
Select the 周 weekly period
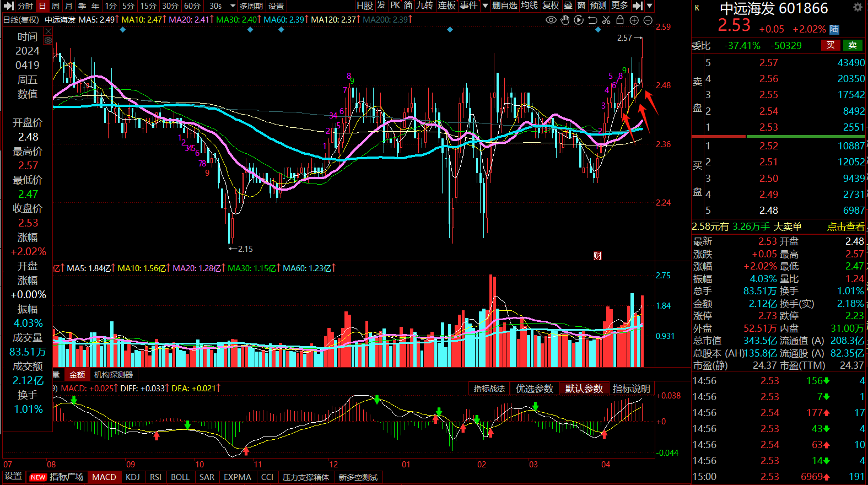[56, 6]
